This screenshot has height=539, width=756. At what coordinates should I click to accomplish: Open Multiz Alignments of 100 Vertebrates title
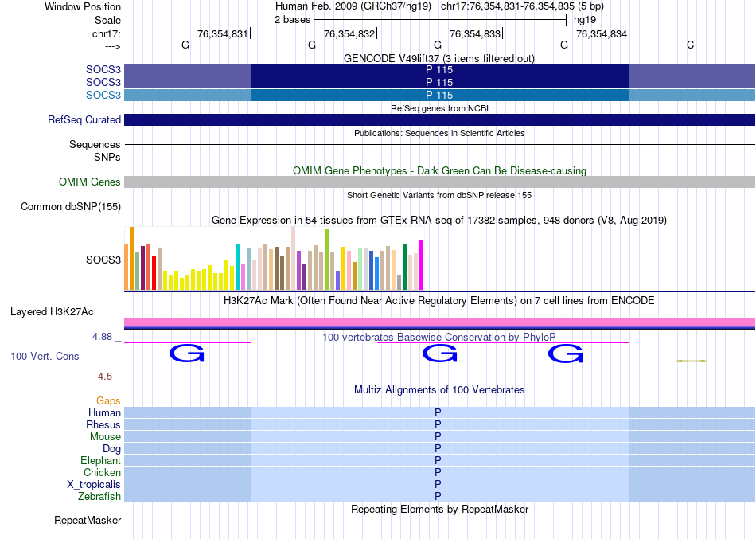pos(439,390)
